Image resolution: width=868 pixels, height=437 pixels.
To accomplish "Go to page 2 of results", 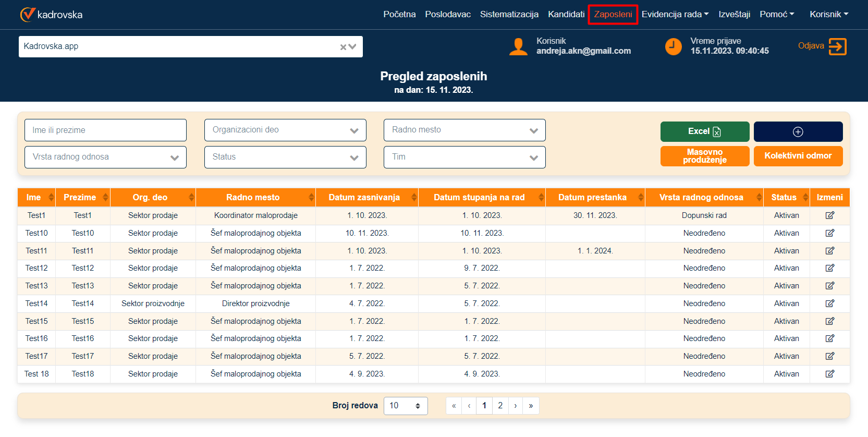I will click(500, 406).
